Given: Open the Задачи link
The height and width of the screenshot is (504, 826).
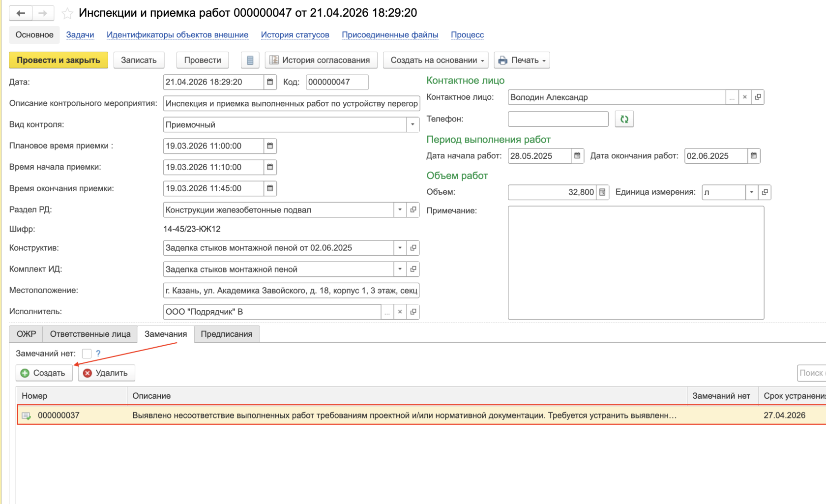Looking at the screenshot, I should click(x=80, y=35).
